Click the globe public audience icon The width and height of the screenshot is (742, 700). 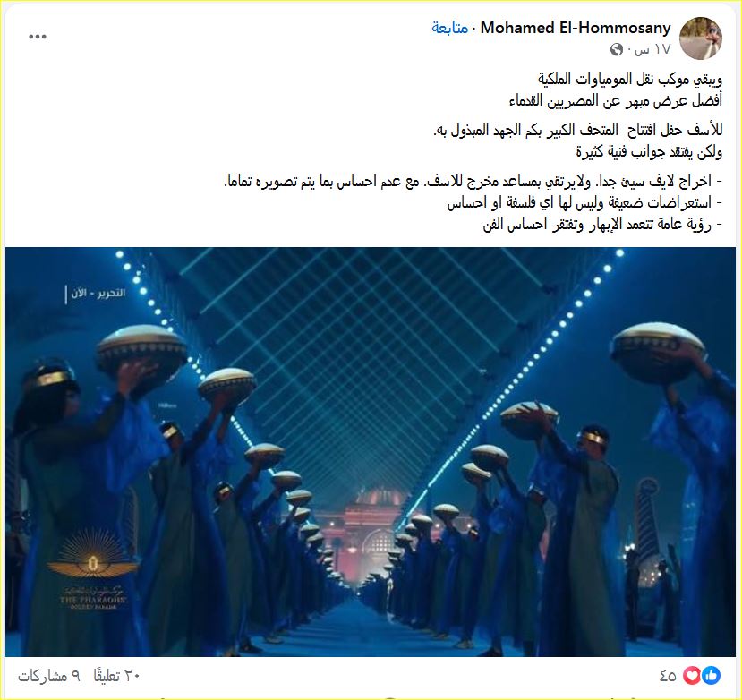(x=616, y=49)
